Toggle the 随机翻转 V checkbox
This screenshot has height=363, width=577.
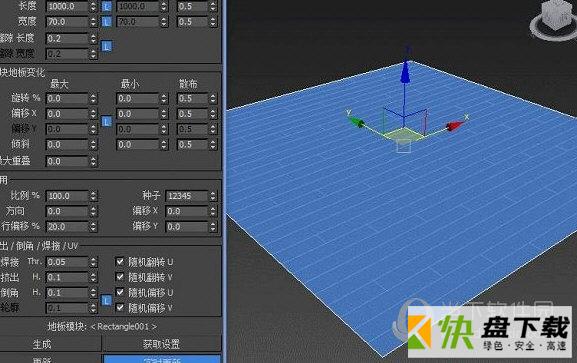pyautogui.click(x=120, y=277)
